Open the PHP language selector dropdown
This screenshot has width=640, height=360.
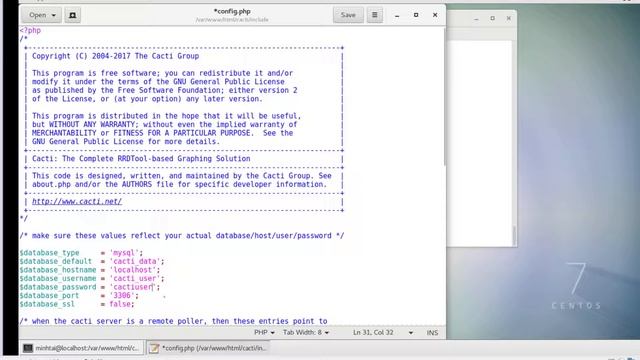[264, 333]
